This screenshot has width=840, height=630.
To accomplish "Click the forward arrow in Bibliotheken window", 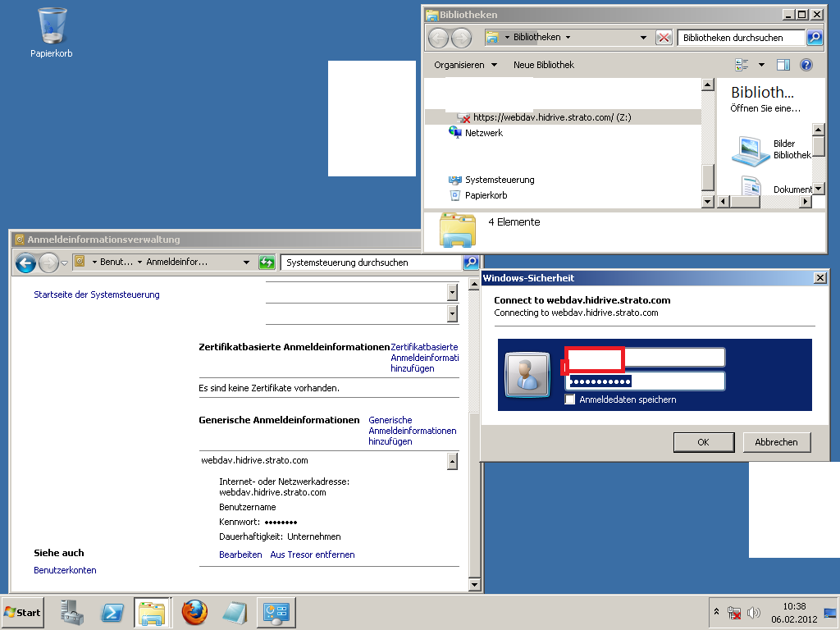I will 461,38.
